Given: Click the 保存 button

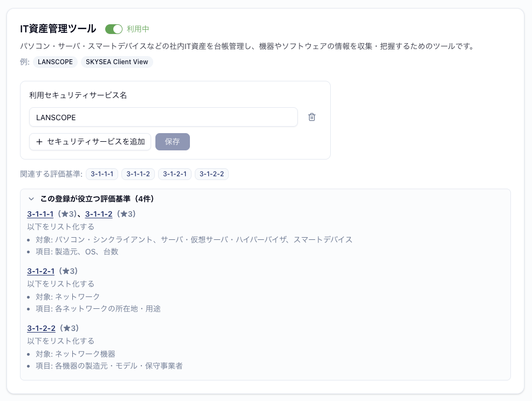Looking at the screenshot, I should 172,142.
